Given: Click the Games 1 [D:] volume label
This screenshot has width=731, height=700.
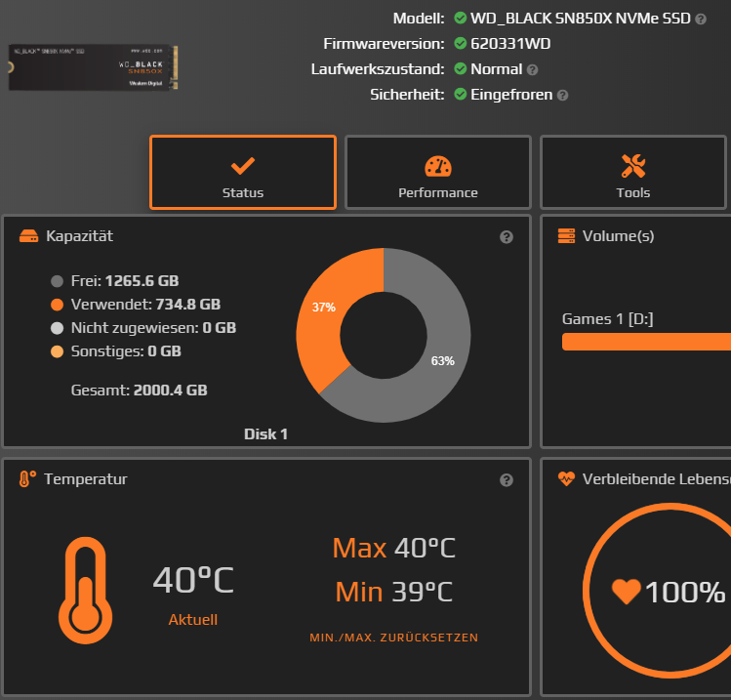Looking at the screenshot, I should [x=607, y=319].
